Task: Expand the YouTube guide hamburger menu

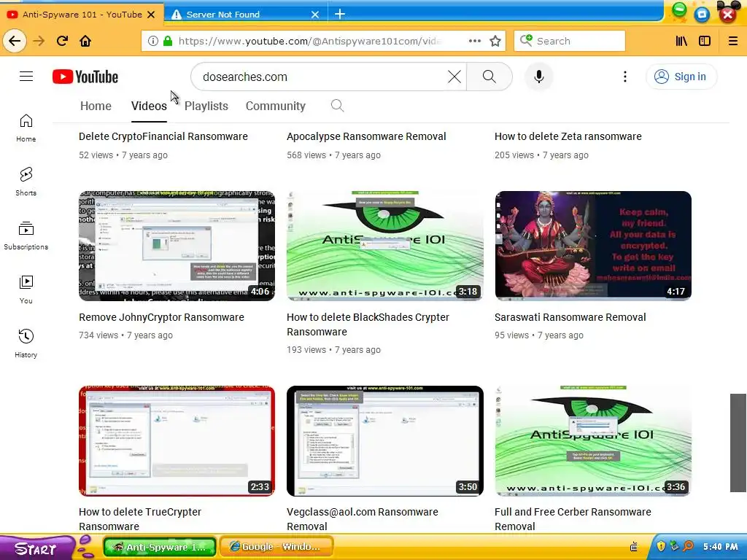Action: point(26,76)
